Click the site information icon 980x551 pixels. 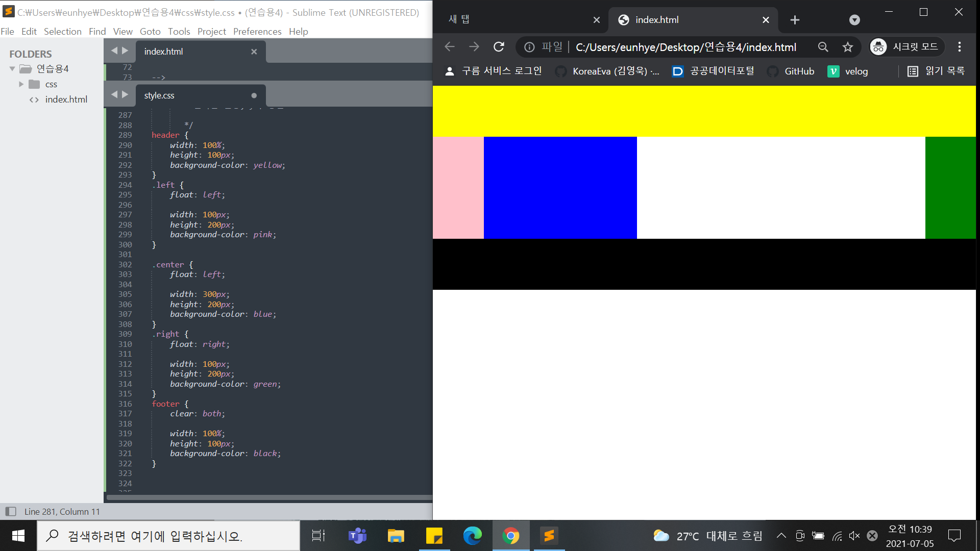(529, 47)
